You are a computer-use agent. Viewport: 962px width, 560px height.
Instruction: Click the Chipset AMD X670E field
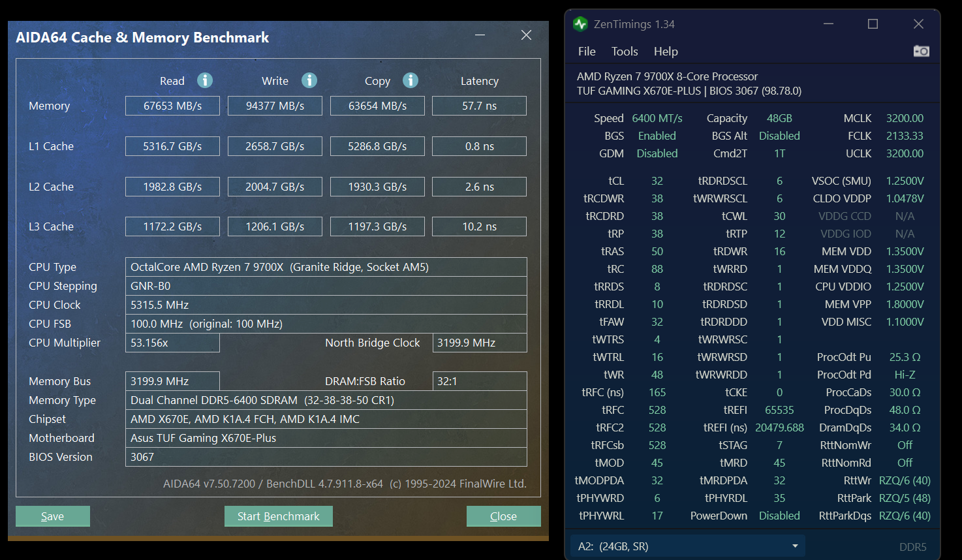326,419
